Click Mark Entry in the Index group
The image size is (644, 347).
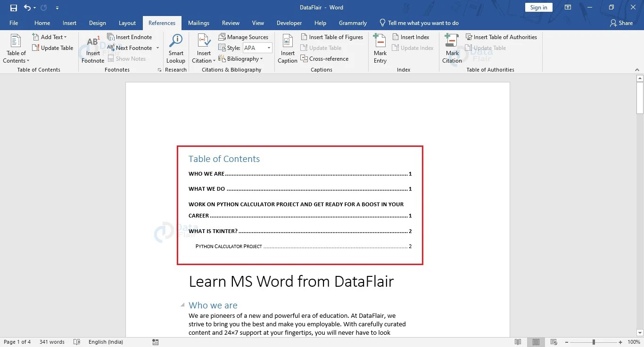(x=380, y=49)
